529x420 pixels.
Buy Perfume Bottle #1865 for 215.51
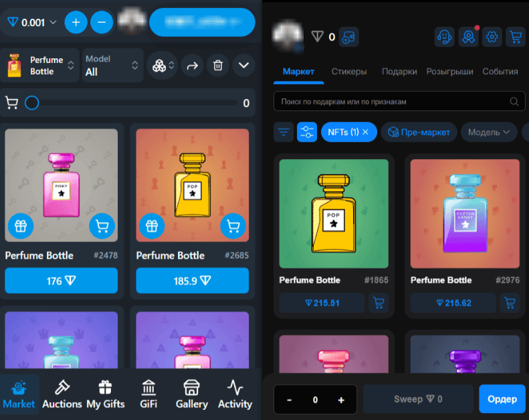[322, 303]
